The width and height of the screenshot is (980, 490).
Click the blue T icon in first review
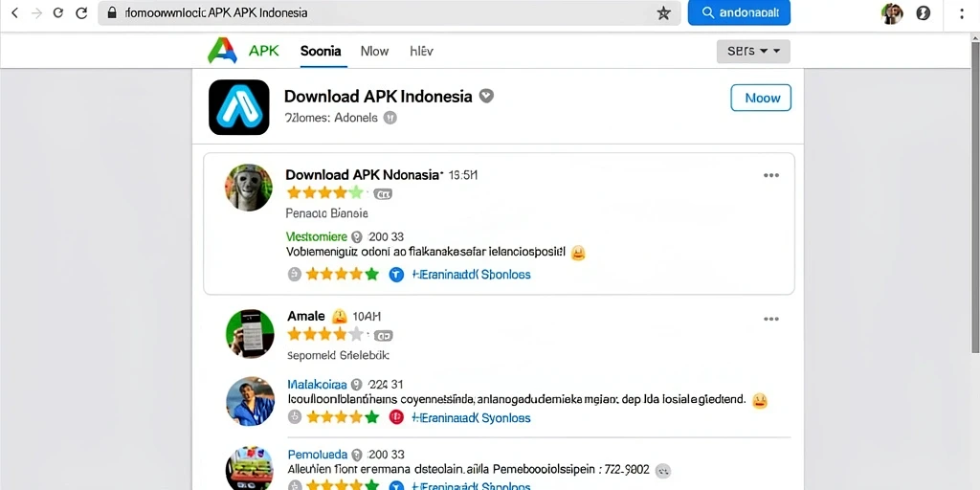point(396,275)
